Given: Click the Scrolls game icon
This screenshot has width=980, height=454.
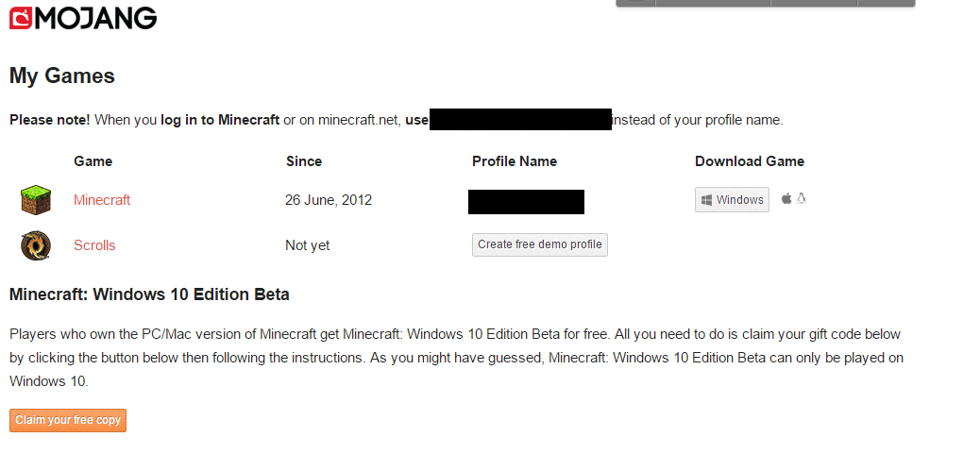Looking at the screenshot, I should [36, 245].
